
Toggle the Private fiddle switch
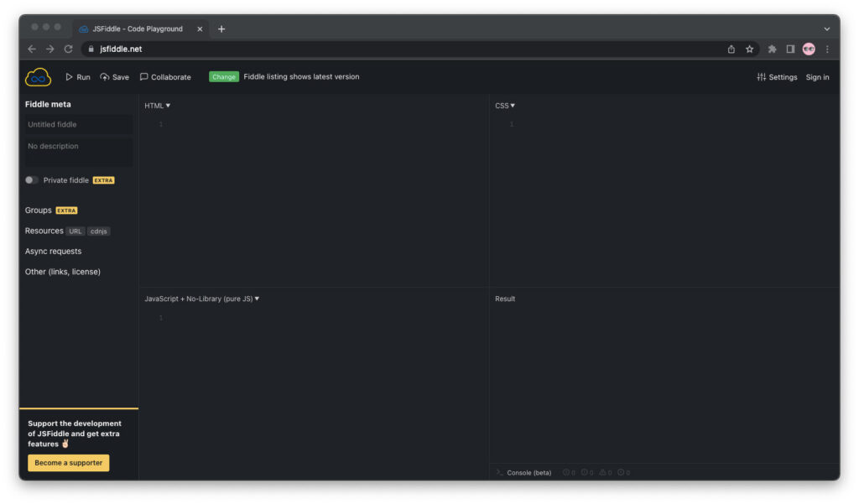[31, 180]
